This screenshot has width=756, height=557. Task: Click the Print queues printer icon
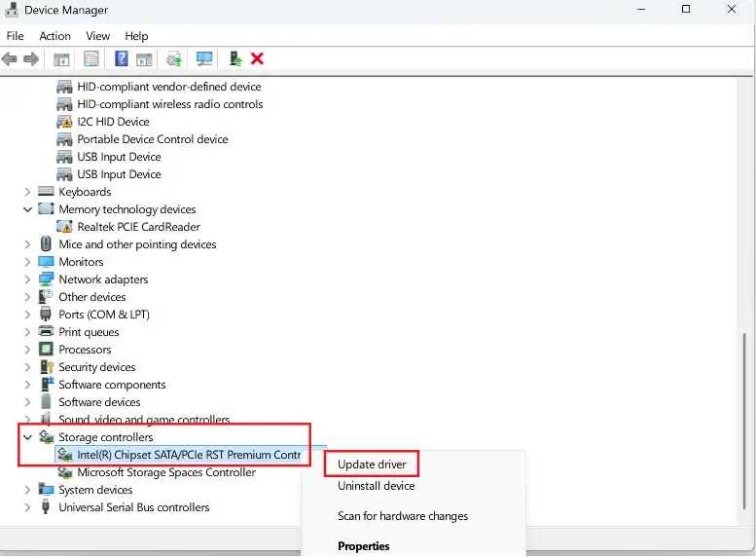point(46,332)
